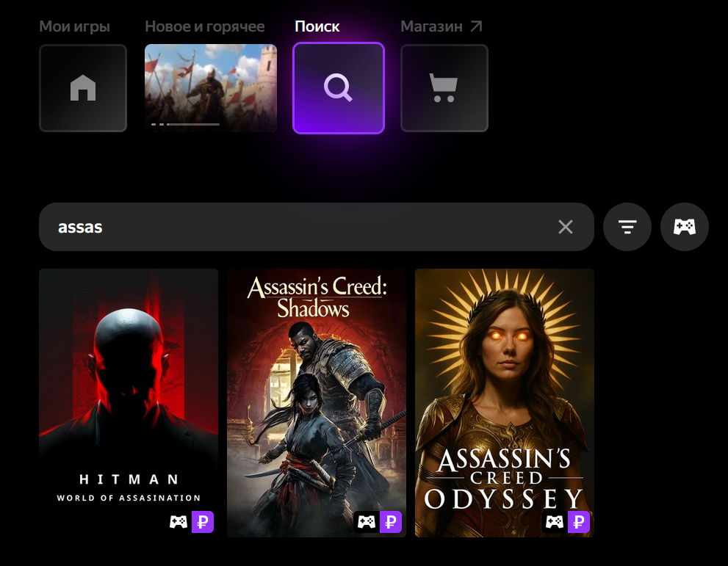The height and width of the screenshot is (566, 728).
Task: Switch to the Мои игры tab
Action: 75,26
